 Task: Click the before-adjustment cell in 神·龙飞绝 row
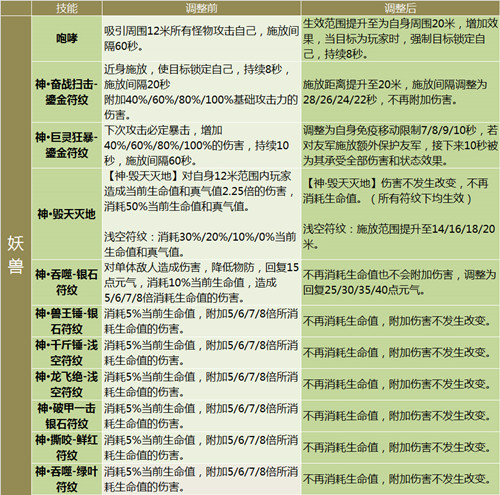click(201, 384)
